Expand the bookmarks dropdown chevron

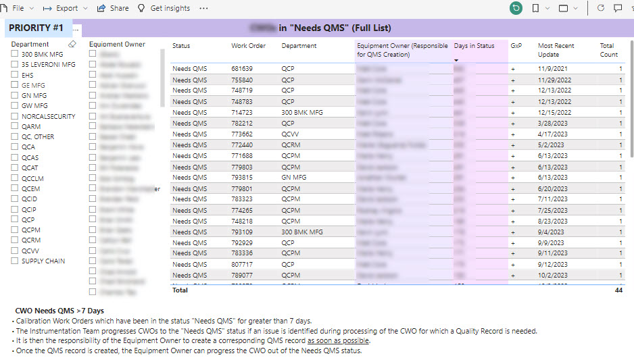point(547,8)
